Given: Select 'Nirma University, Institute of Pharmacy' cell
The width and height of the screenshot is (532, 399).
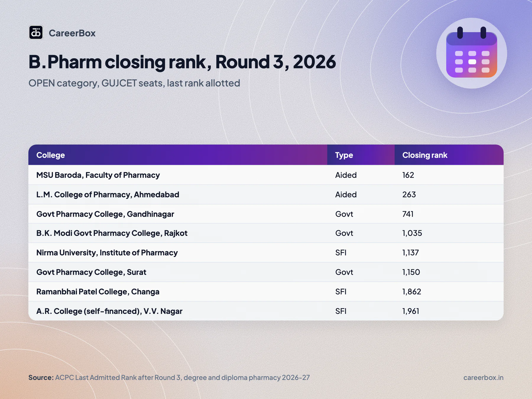Looking at the screenshot, I should 107,253.
